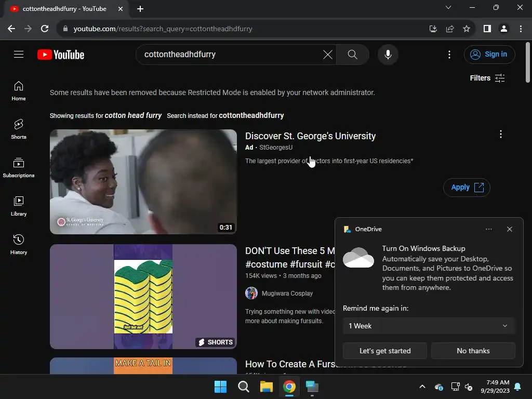Click Let's get started in OneDrive

[x=385, y=351]
